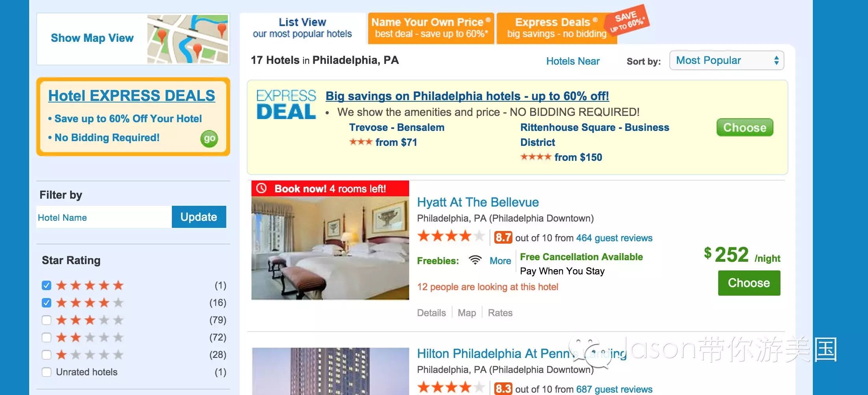The image size is (868, 395).
Task: Open the Most Popular sort dropdown
Action: point(726,60)
